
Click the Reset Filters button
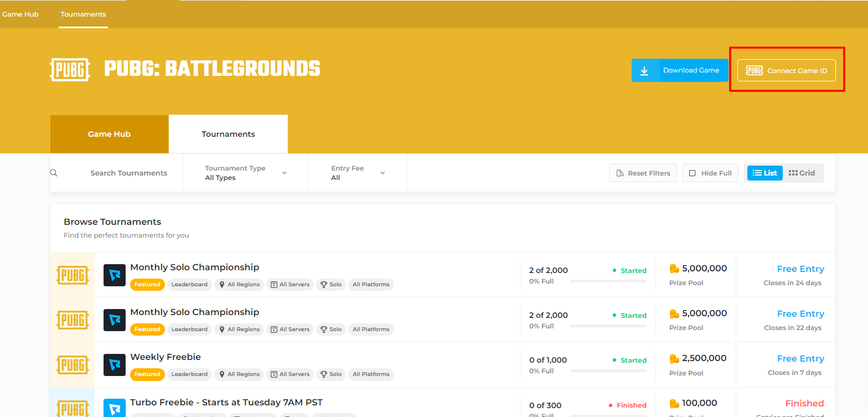(x=643, y=173)
